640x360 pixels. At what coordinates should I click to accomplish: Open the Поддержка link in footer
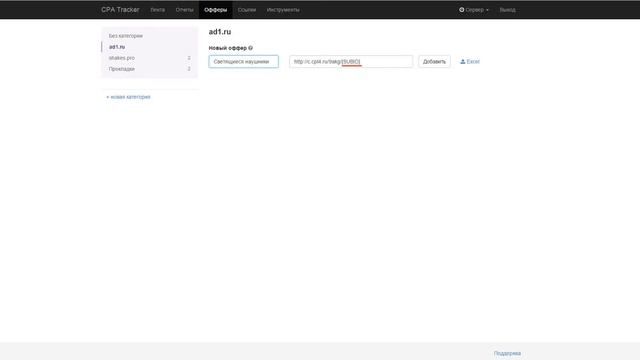(507, 353)
